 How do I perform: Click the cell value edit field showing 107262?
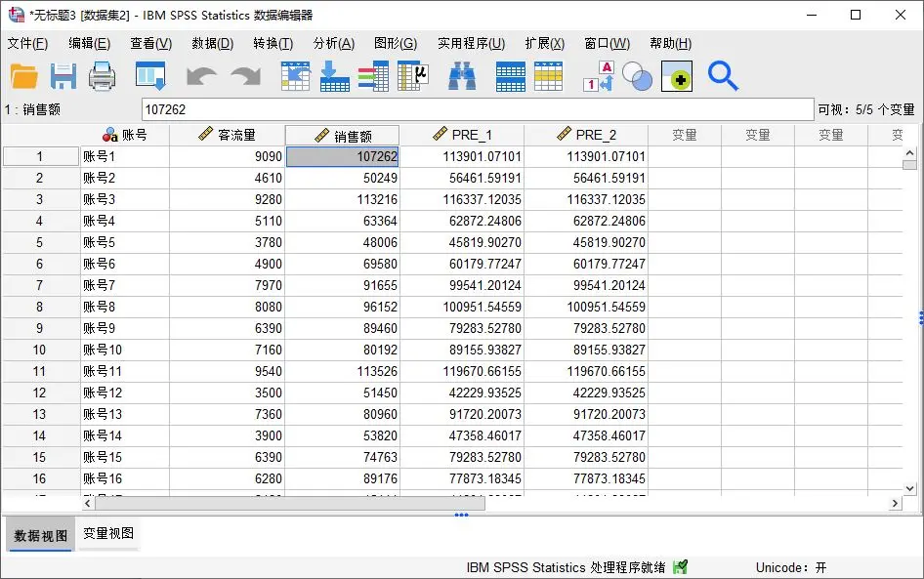pyautogui.click(x=478, y=109)
